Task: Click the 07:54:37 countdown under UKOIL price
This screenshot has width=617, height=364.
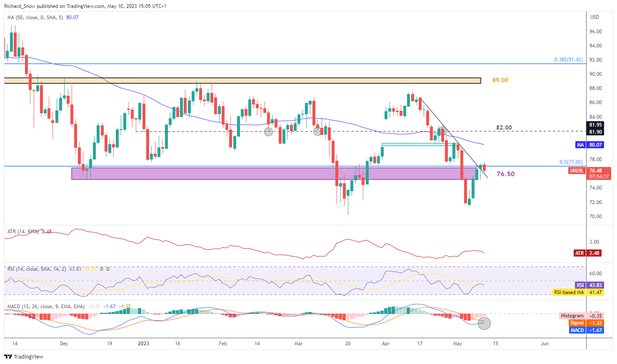Action: coord(599,177)
